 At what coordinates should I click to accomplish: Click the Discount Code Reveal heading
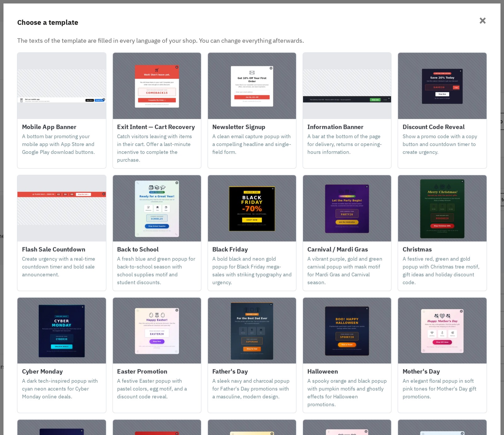433,127
